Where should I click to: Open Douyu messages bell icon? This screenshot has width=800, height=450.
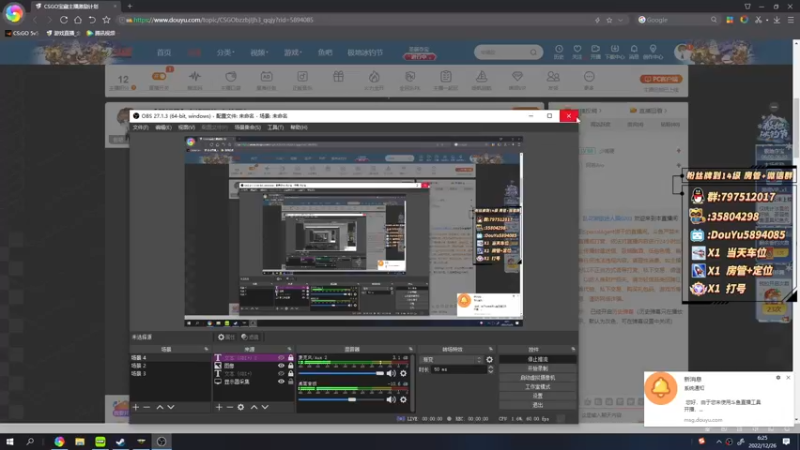(x=634, y=52)
